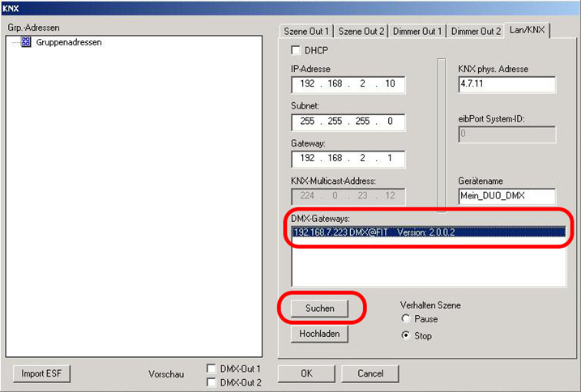581x392 pixels.
Task: Select the Lan/KNX tab
Action: [528, 30]
